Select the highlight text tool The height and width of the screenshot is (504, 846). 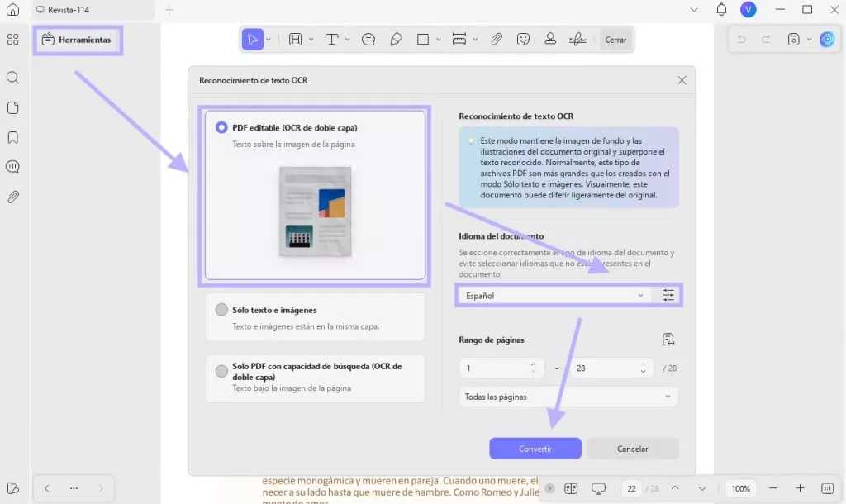295,40
